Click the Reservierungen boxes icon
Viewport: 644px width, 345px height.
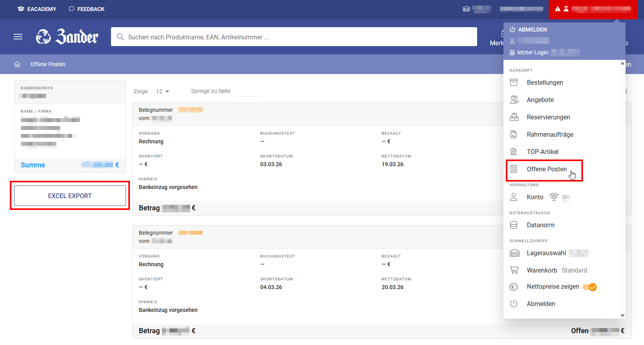point(514,117)
